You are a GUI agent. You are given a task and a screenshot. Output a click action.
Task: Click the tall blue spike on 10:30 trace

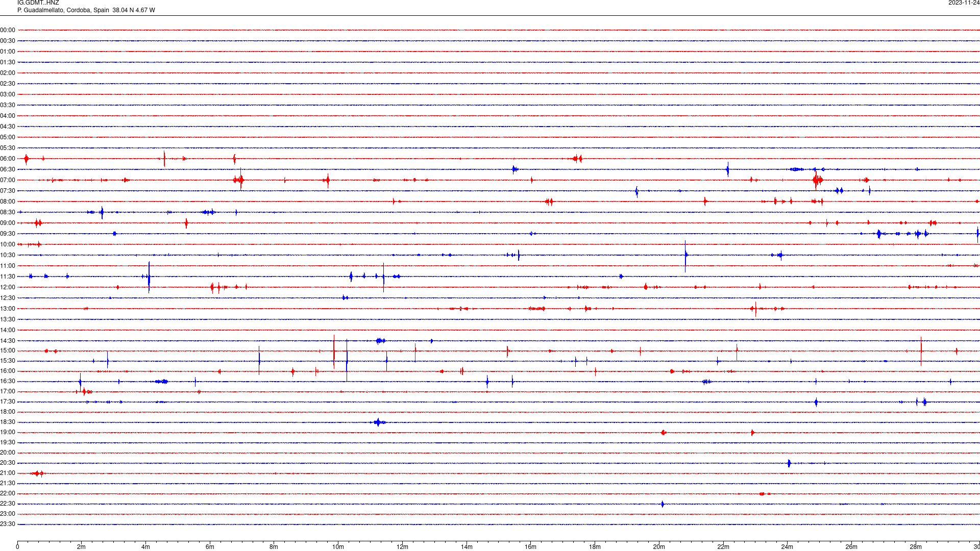coord(685,256)
